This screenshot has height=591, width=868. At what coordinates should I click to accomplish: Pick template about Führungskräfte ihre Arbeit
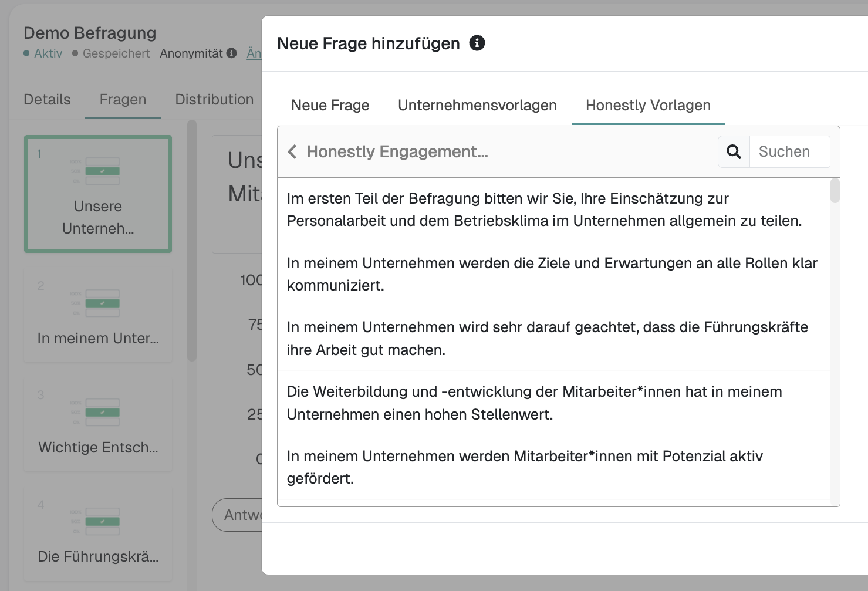(x=547, y=339)
